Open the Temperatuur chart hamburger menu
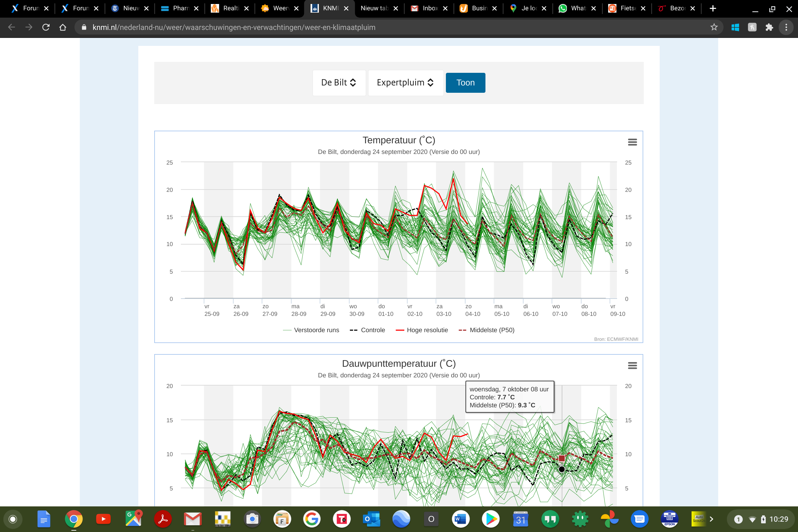The width and height of the screenshot is (798, 532). click(632, 142)
